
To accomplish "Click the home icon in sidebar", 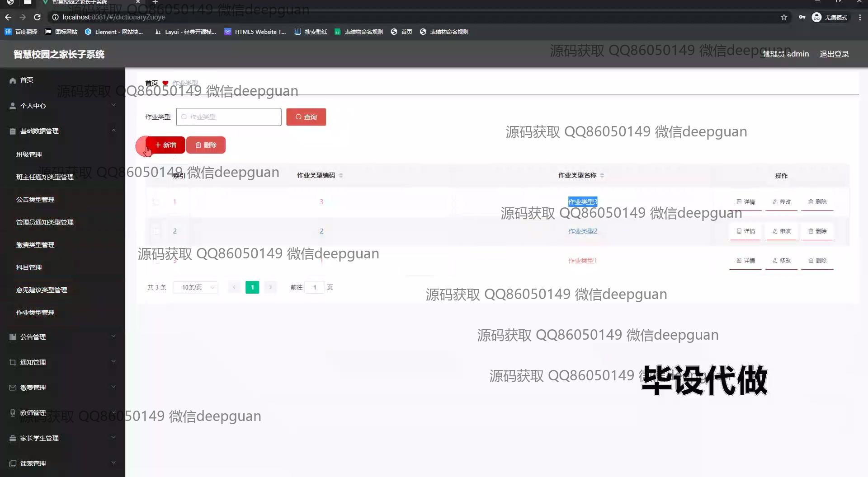I will click(x=13, y=80).
